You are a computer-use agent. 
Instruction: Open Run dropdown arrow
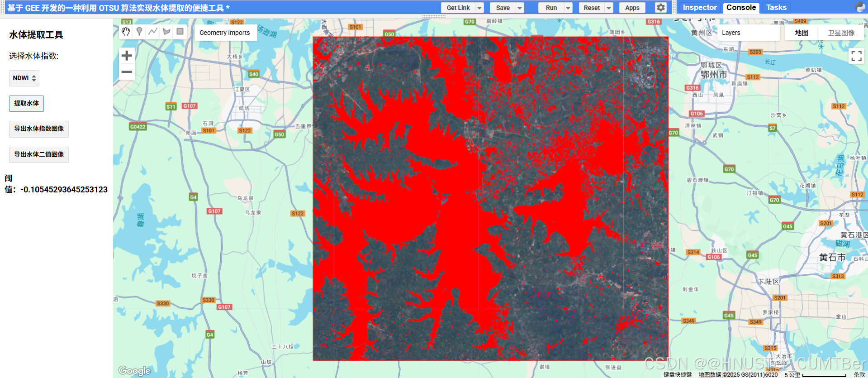point(568,8)
